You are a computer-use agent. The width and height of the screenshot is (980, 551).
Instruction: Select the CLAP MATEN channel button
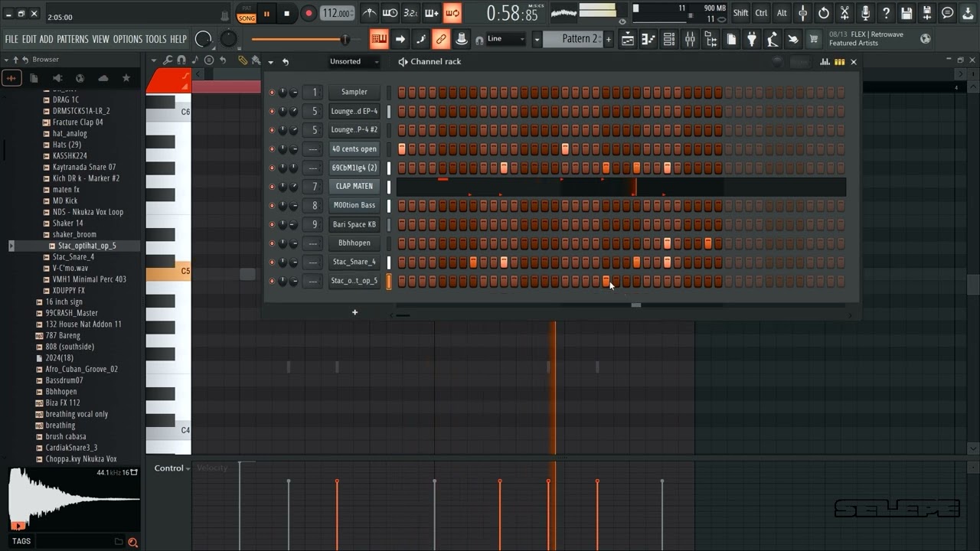point(354,186)
